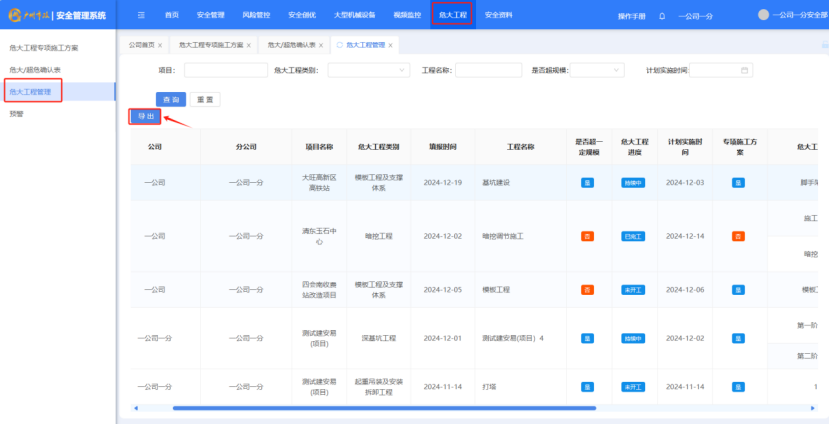Click the 工程名称 input field
Screen dimensions: 830x424
click(x=488, y=71)
